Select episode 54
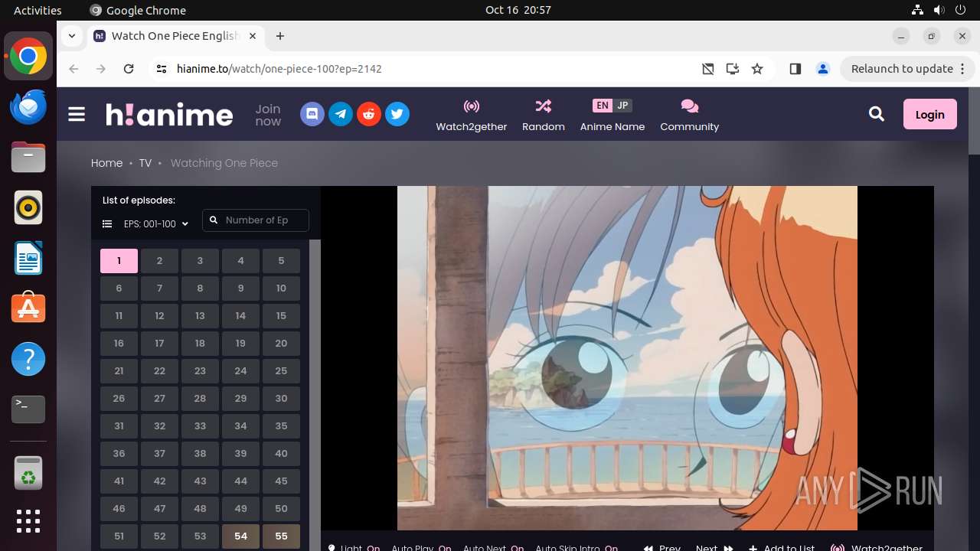The height and width of the screenshot is (551, 980). tap(240, 536)
